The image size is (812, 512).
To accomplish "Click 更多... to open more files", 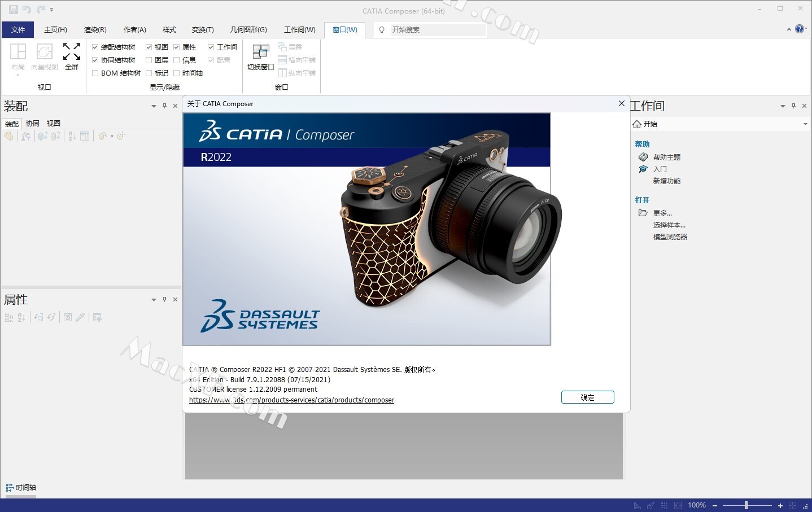I will pos(662,213).
